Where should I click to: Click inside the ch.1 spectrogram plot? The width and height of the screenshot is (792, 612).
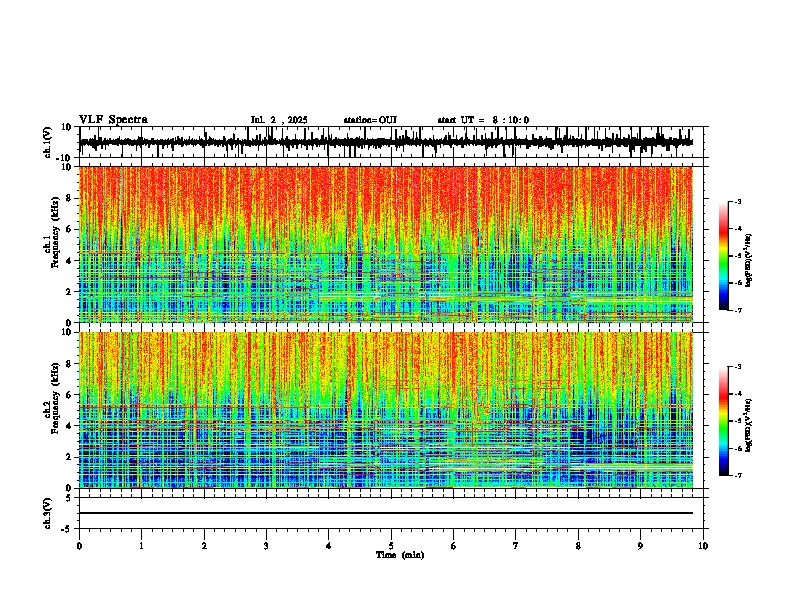(x=386, y=244)
